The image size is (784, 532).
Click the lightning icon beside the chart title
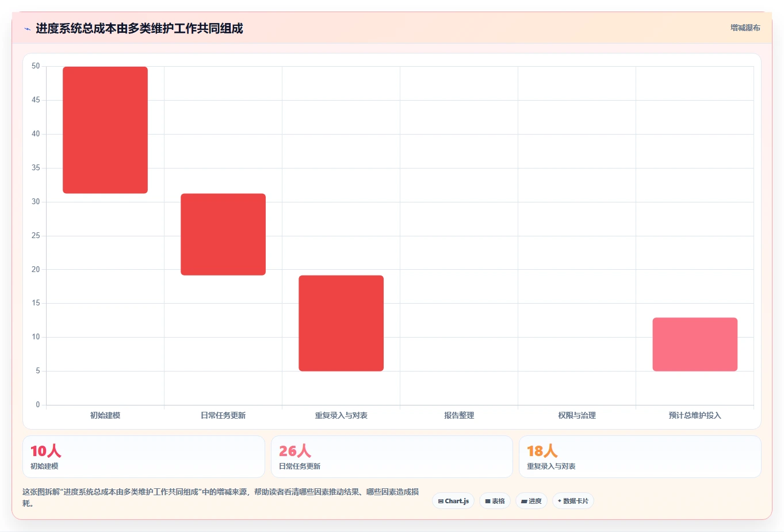(x=27, y=29)
